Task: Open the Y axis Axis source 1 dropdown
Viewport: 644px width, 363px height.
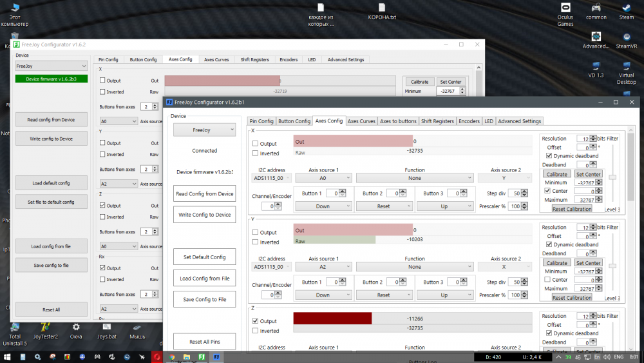Action: pos(323,266)
